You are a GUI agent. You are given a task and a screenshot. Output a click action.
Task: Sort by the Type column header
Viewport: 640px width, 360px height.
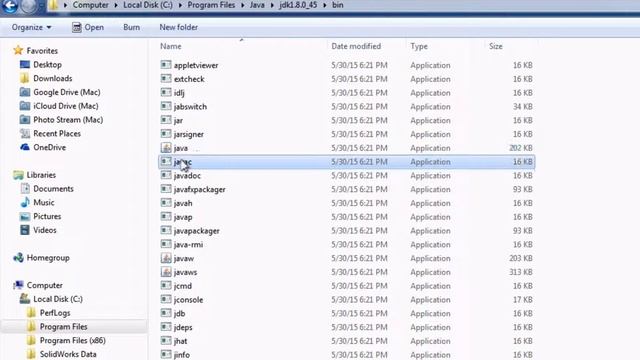419,47
